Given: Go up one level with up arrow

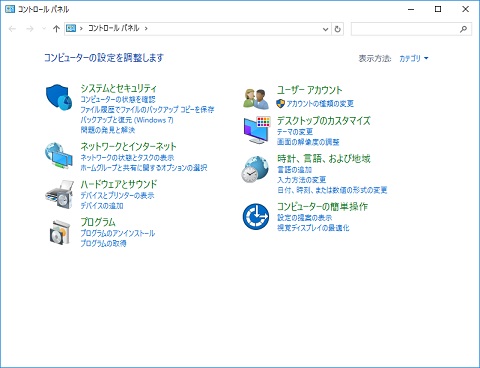Looking at the screenshot, I should 56,29.
